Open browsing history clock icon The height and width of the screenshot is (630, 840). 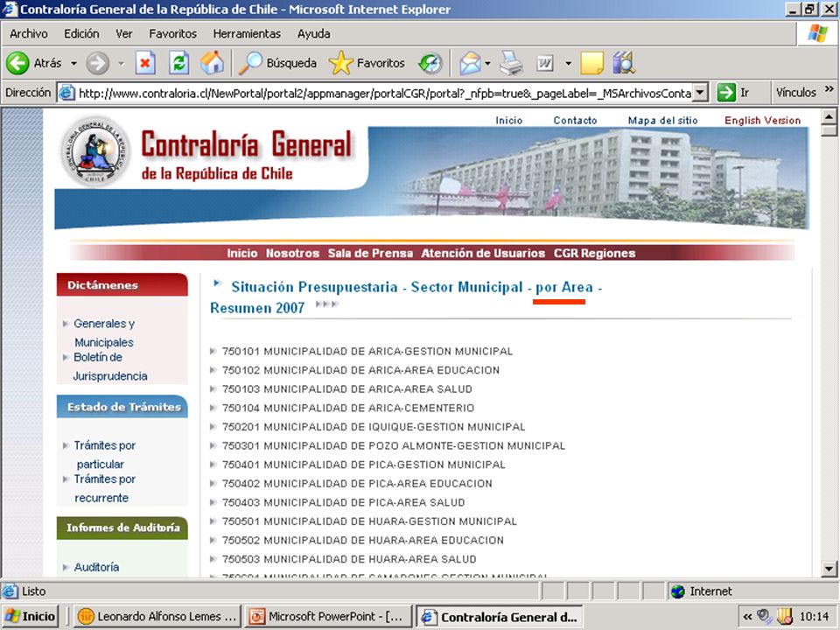[430, 63]
